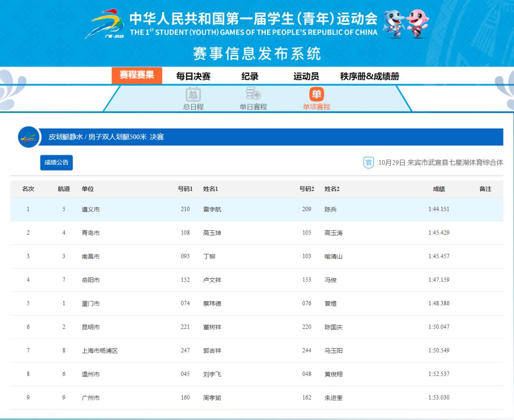This screenshot has width=514, height=420.
Task: Switch to the 每日决赛 tab
Action: tap(193, 76)
